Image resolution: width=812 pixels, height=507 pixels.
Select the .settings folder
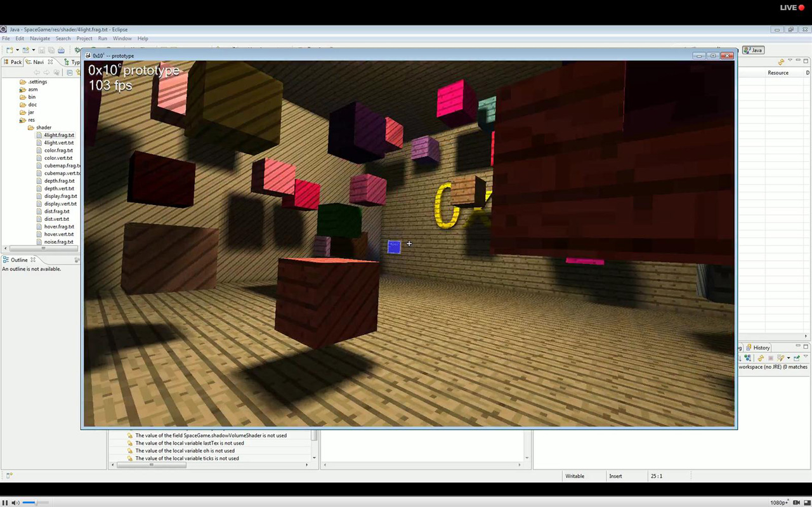coord(34,82)
